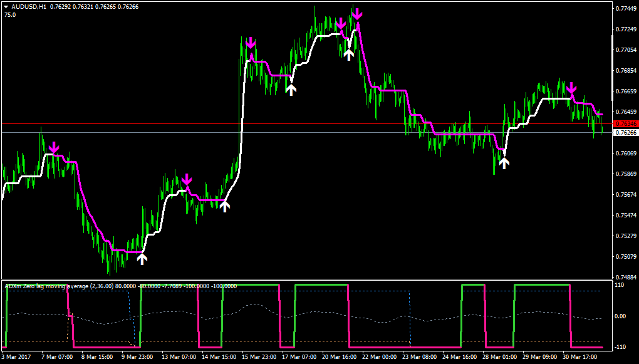Select the white buy arrow near 14 Mar 15:00
Viewport: 639px width, 364px height.
(224, 207)
